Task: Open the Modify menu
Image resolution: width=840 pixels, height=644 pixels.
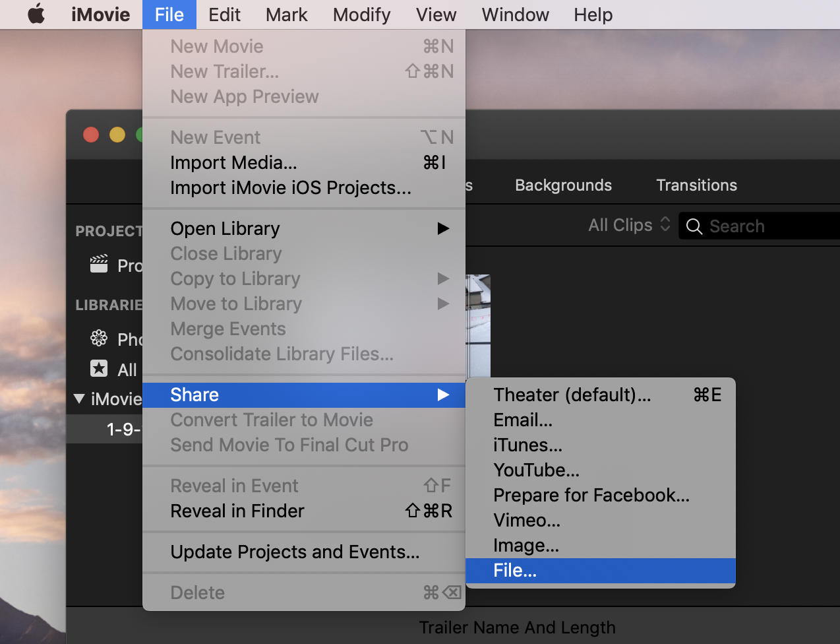Action: (x=361, y=15)
